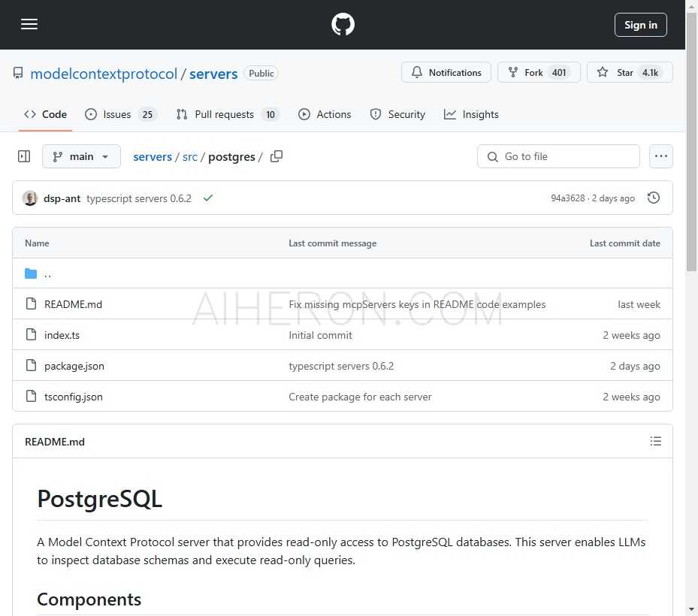The width and height of the screenshot is (698, 616).
Task: Click the Notifications bell icon
Action: point(418,72)
